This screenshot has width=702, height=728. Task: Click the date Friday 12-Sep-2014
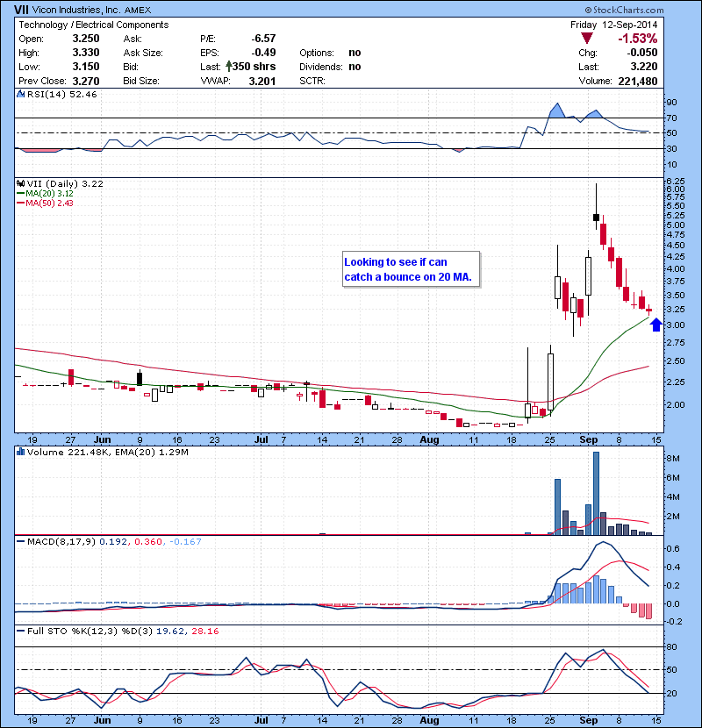point(613,25)
